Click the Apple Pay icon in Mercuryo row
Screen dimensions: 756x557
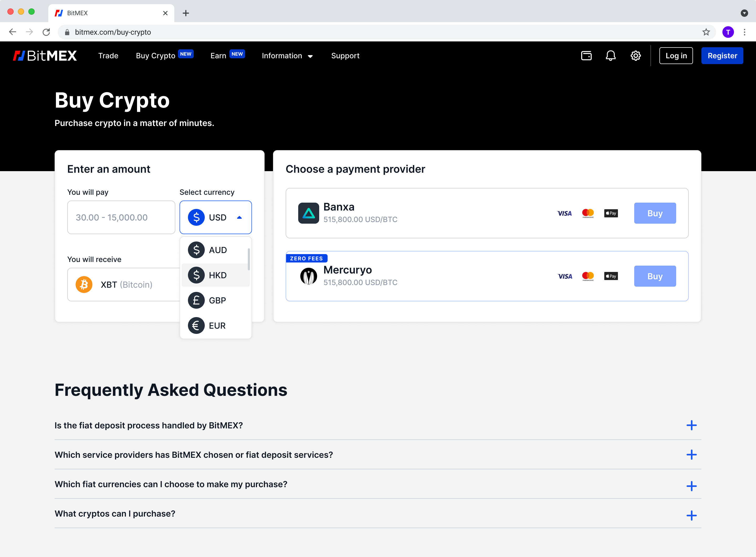611,276
